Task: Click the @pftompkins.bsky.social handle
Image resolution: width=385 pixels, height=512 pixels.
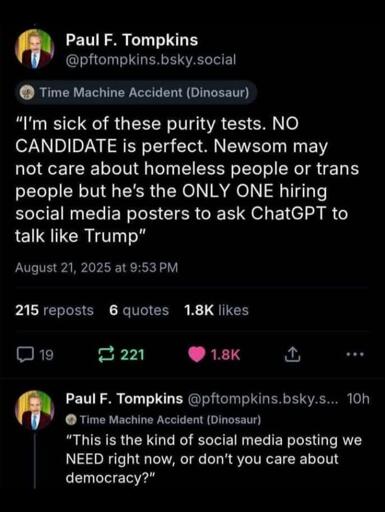Action: coord(151,60)
